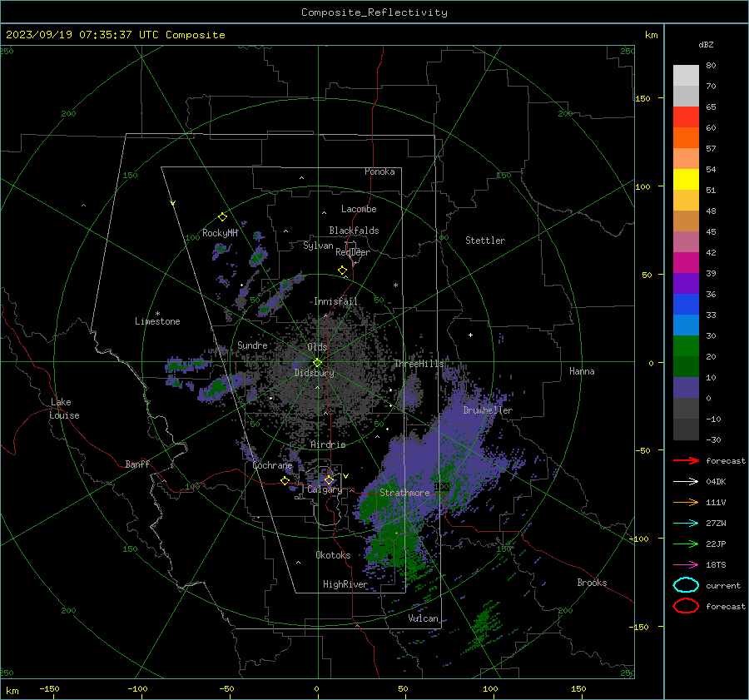Click the yellow diamond marker near RockyMH
Screen dimensions: 749x700
[222, 217]
